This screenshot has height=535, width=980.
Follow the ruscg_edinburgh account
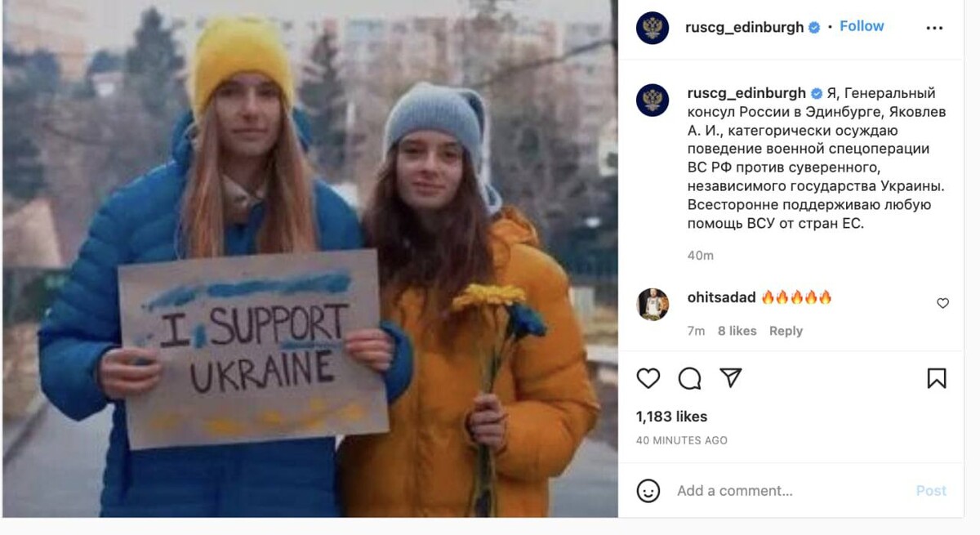point(862,26)
